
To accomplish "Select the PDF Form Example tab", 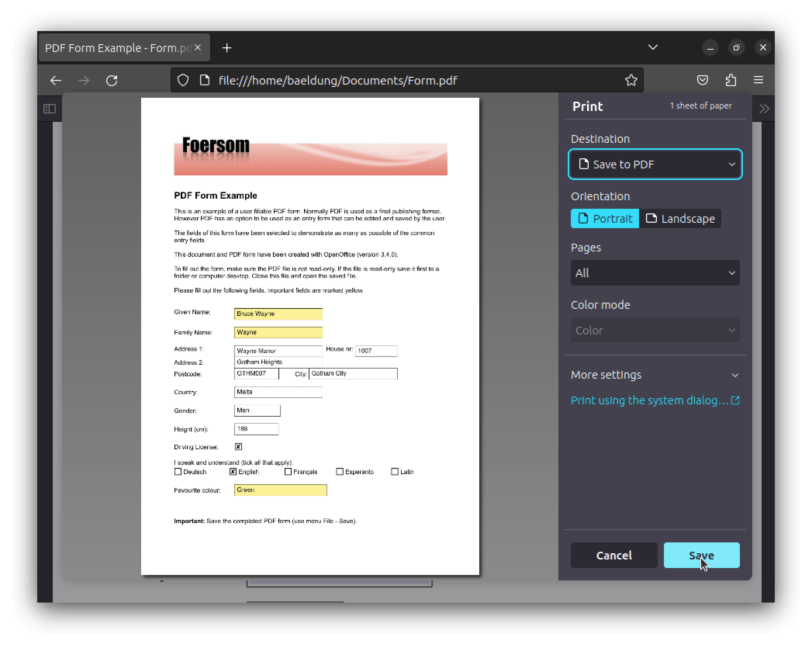I will (x=124, y=47).
